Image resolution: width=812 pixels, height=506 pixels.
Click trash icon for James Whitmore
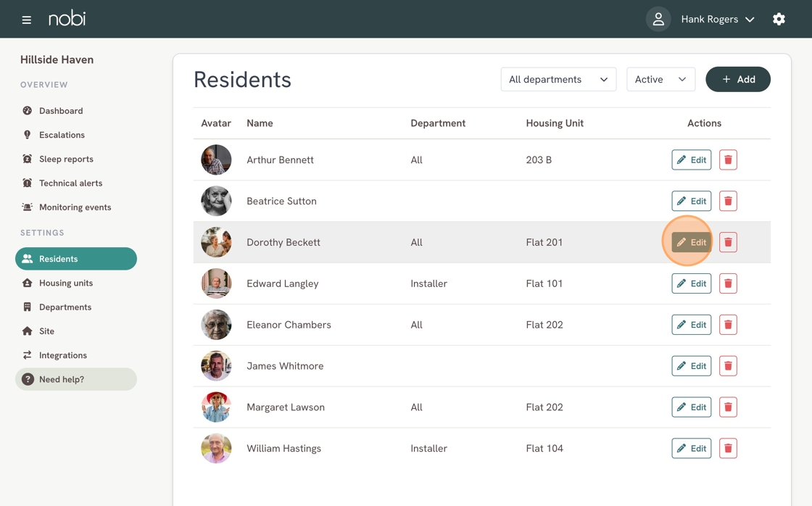tap(728, 366)
